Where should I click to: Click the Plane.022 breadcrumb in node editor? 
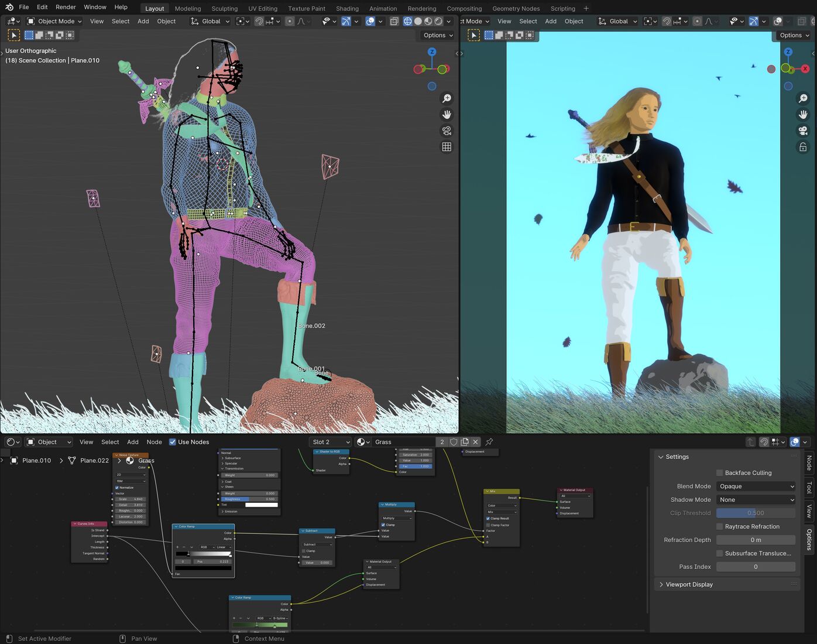pyautogui.click(x=89, y=461)
